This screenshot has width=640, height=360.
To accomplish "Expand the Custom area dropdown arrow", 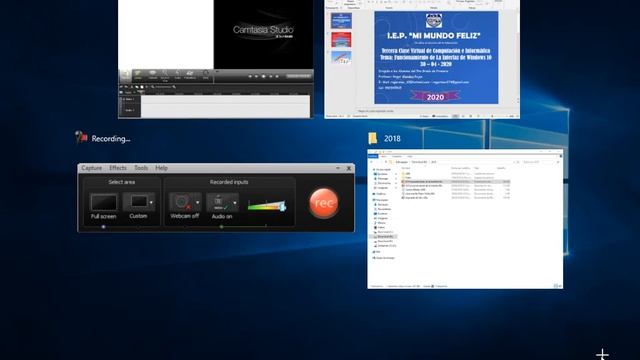I will [151, 202].
